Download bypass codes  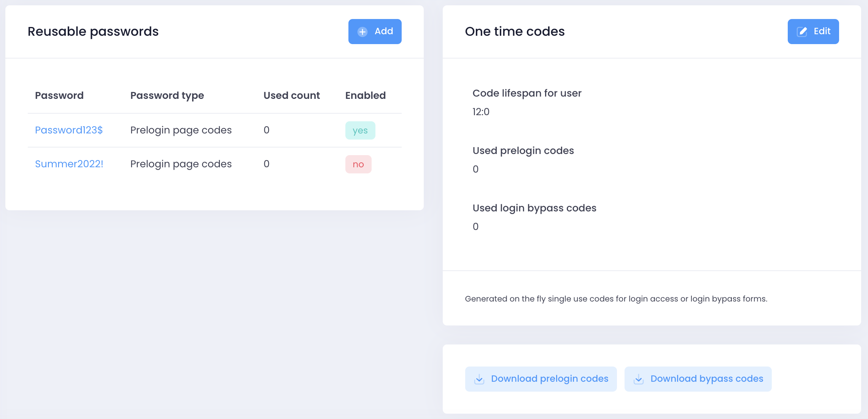(x=698, y=379)
